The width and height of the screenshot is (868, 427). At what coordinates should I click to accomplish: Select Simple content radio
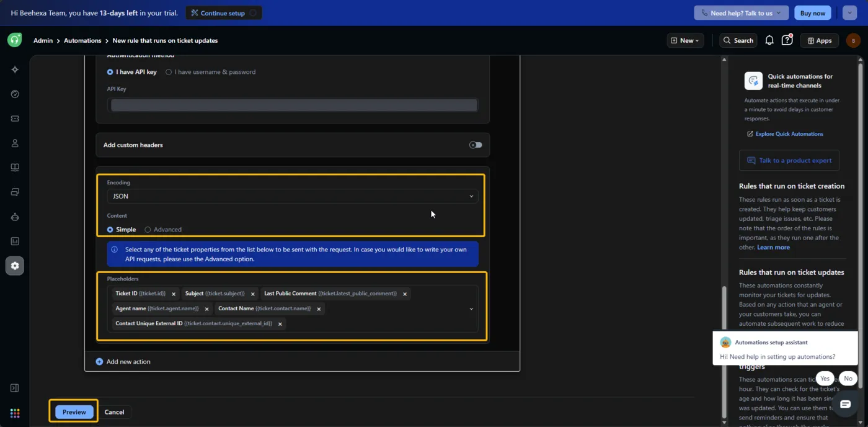pos(110,230)
